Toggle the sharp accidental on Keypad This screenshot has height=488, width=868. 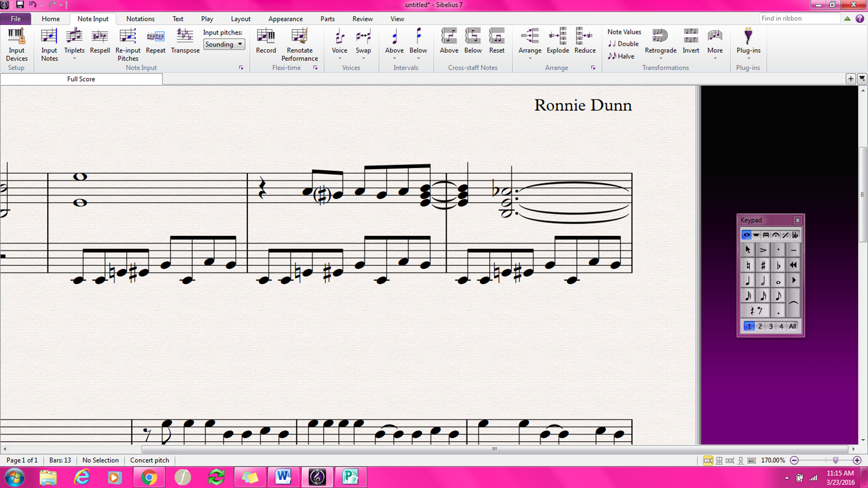point(763,265)
